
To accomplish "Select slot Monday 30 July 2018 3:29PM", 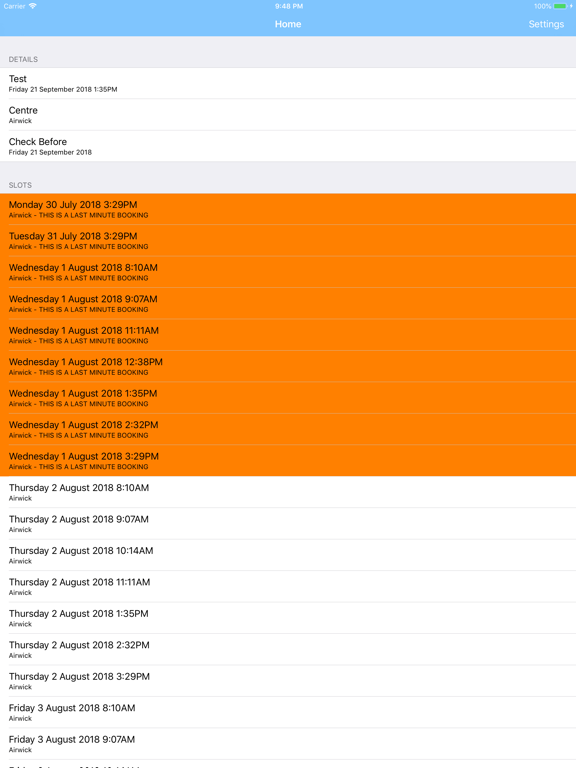I will click(288, 209).
